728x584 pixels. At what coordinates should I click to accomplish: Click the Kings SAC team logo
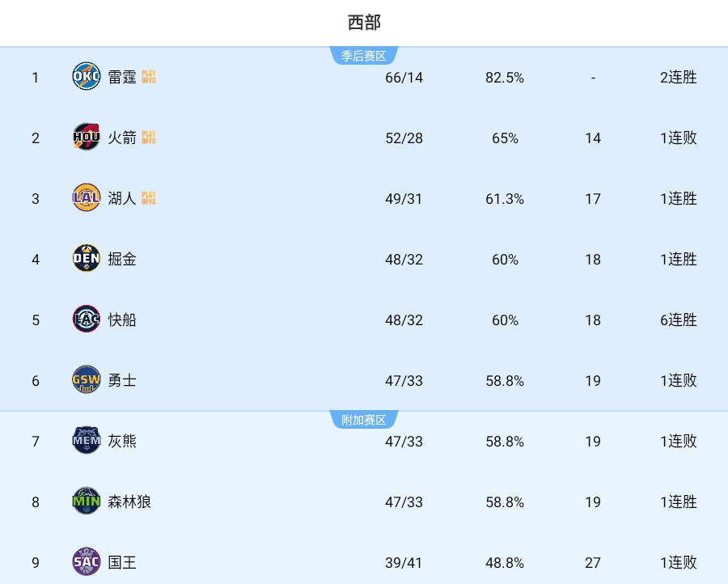tap(87, 562)
